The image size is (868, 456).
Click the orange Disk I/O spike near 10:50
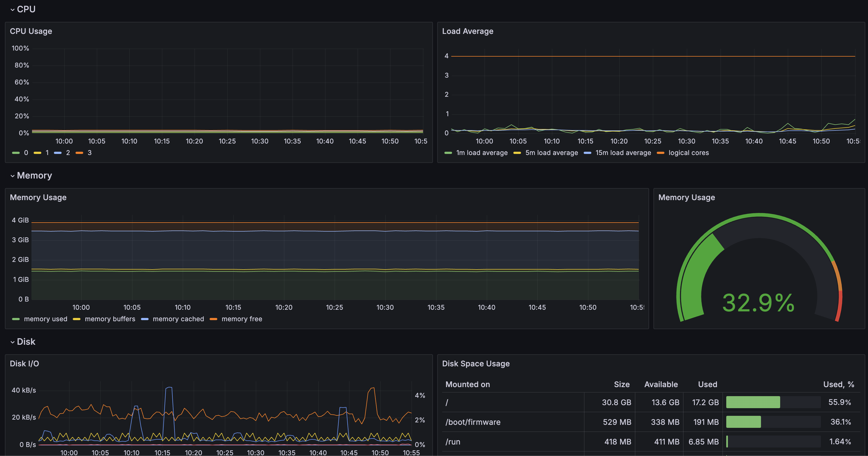coord(372,388)
